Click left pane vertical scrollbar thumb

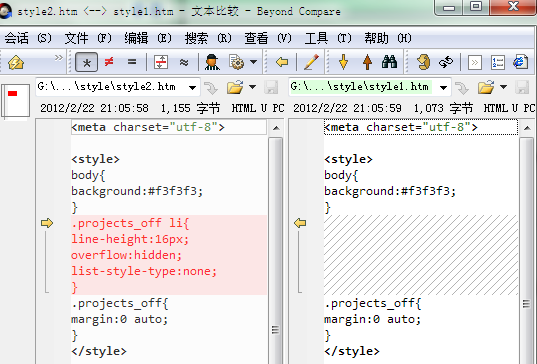[275, 251]
